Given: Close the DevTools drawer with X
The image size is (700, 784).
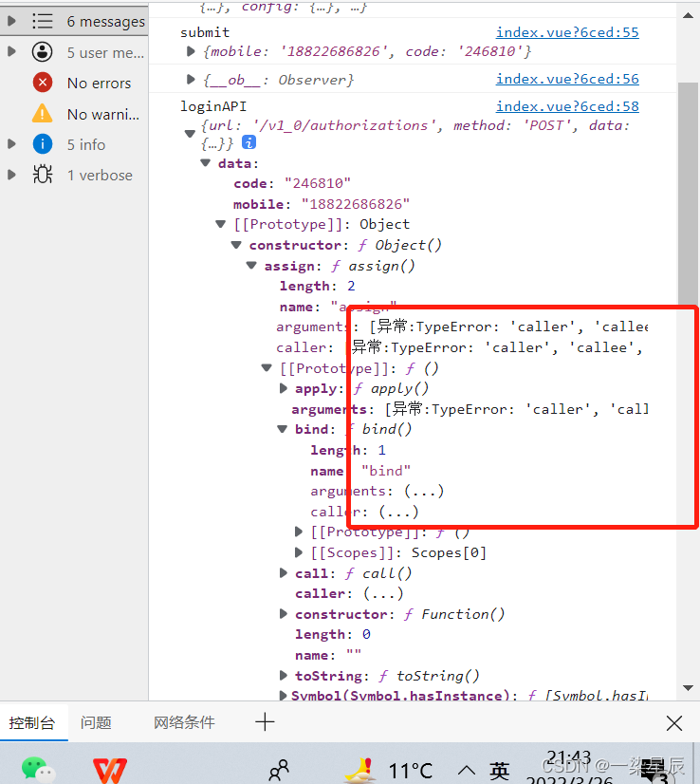Looking at the screenshot, I should (674, 723).
